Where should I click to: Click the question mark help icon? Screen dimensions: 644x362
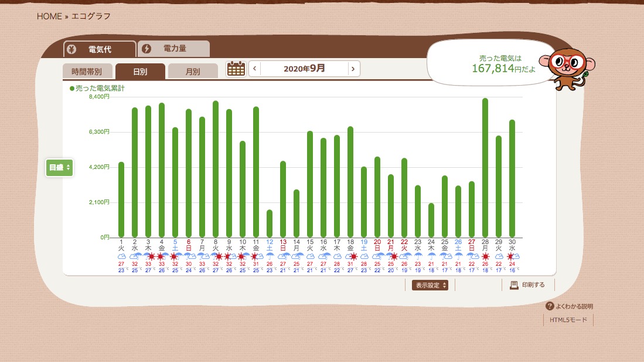click(549, 306)
